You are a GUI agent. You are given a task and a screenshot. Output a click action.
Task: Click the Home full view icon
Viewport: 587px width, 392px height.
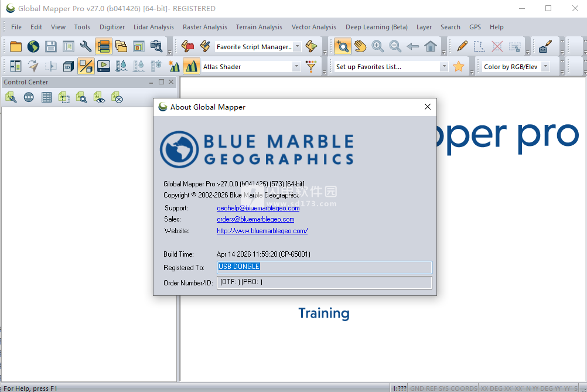pos(431,46)
